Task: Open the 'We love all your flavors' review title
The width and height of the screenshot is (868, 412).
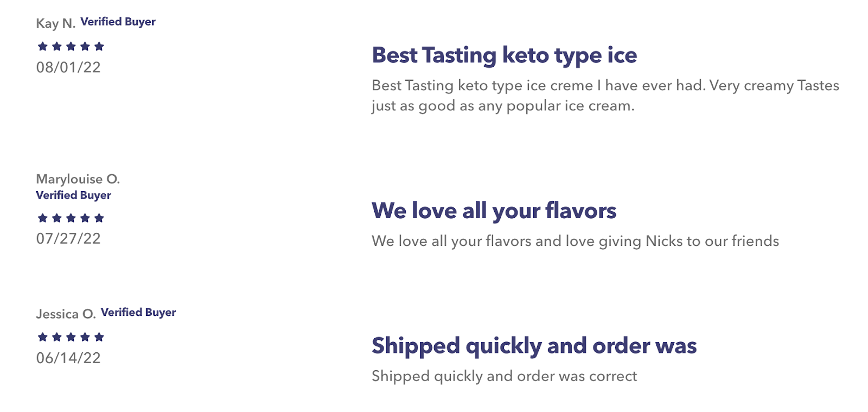Action: coord(494,211)
